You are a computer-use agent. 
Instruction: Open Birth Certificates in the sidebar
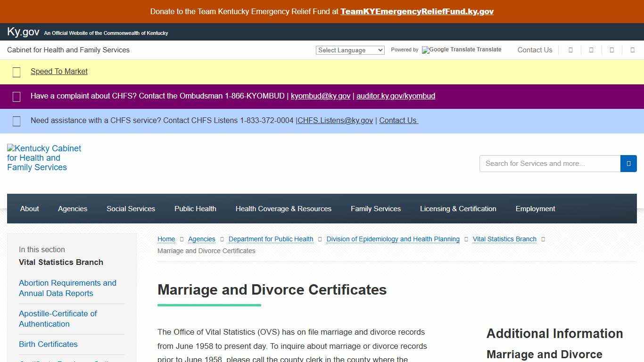[48, 344]
